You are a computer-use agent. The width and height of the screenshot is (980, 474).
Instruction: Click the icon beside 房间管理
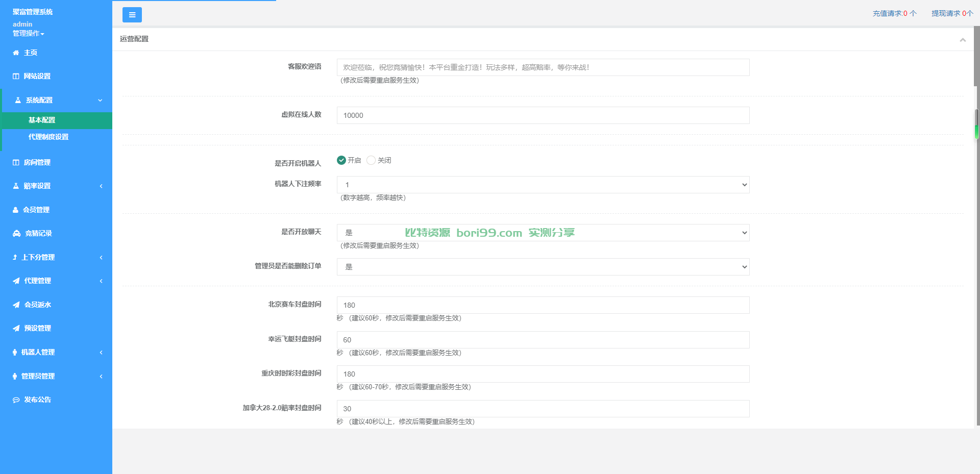click(16, 162)
